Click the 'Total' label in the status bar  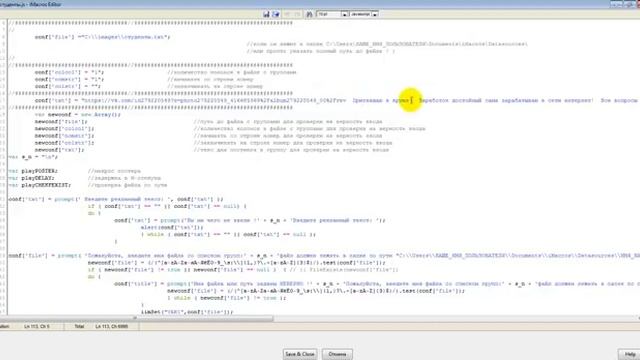pyautogui.click(x=79, y=327)
